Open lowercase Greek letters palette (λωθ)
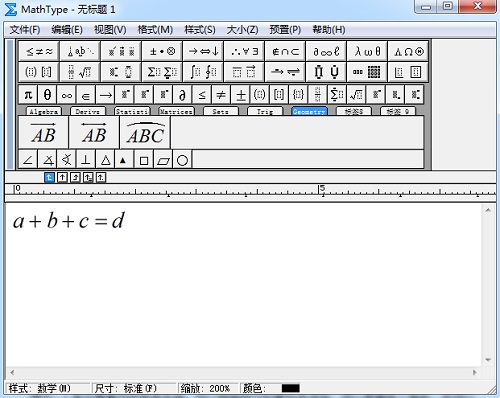This screenshot has height=398, width=500. [x=367, y=51]
